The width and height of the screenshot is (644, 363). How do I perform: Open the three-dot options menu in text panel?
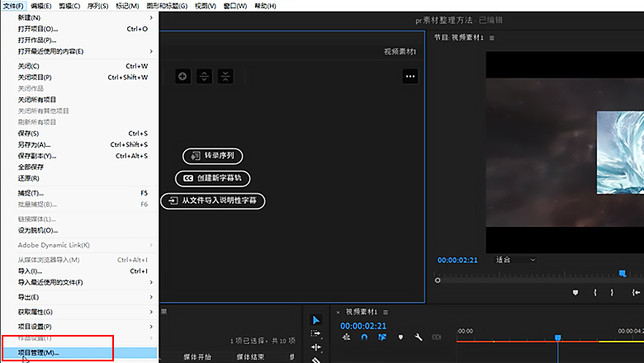coord(410,76)
